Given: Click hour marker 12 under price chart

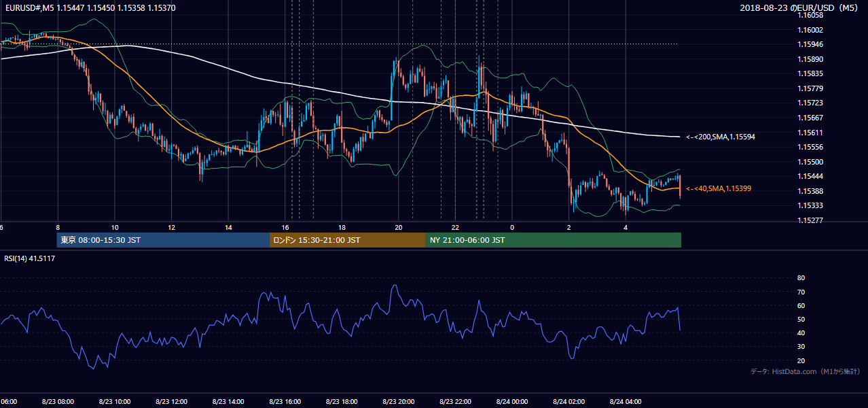Looking at the screenshot, I should click(x=172, y=227).
